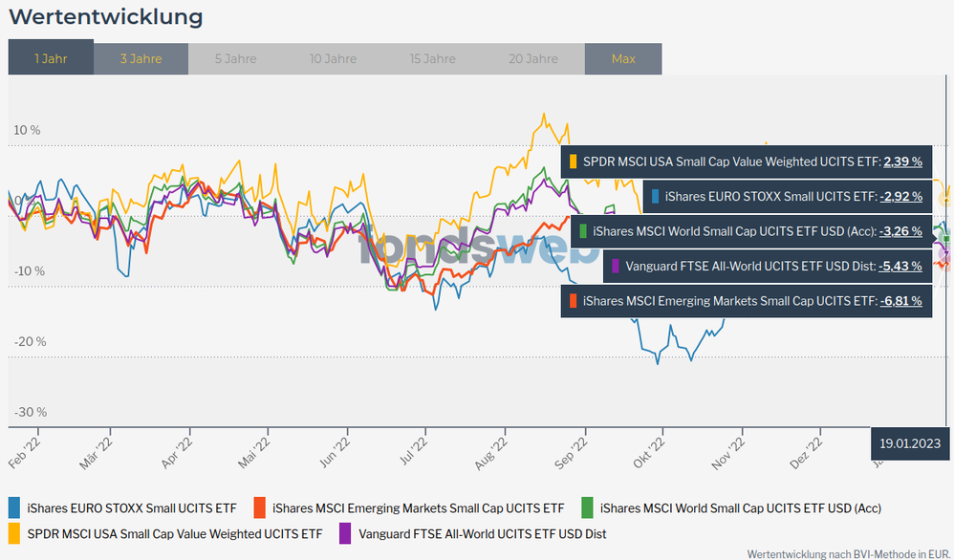Screen dimensions: 954x560
Task: Hide iShares EURO STOXX Small UCITS ETF series
Action: tap(134, 507)
